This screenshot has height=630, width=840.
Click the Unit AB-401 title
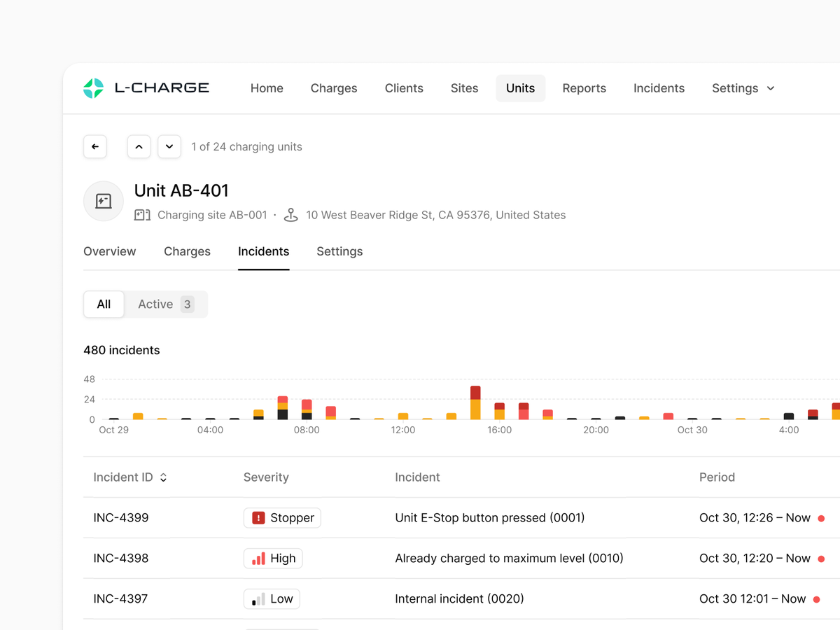point(181,190)
